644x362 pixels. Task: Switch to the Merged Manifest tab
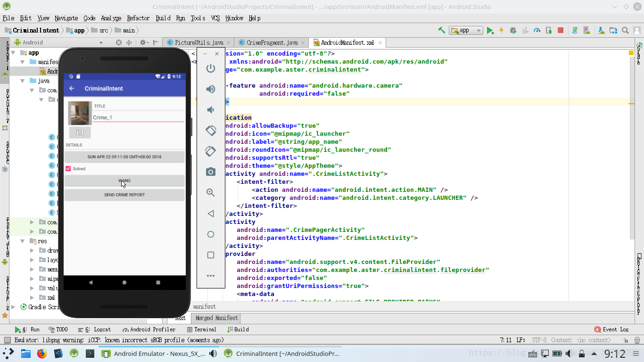tap(217, 318)
